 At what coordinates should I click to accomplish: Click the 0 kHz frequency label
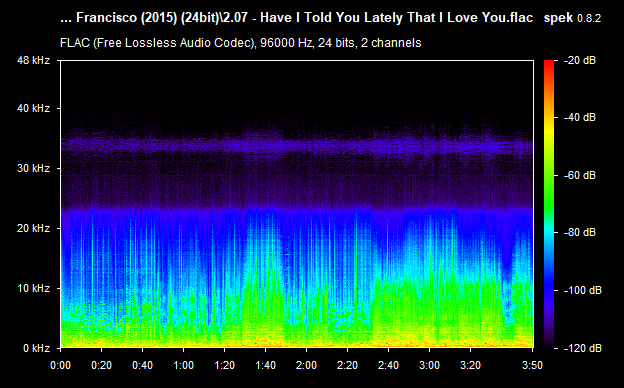click(37, 348)
